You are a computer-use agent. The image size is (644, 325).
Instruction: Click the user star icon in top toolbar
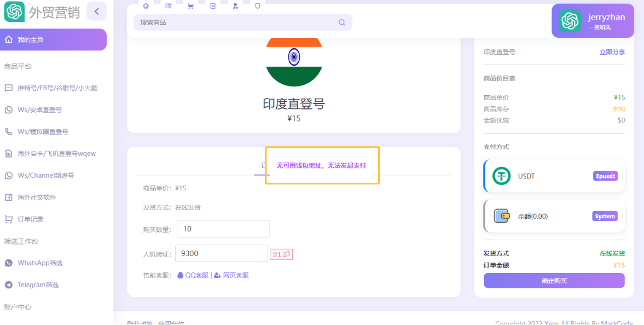pos(235,6)
